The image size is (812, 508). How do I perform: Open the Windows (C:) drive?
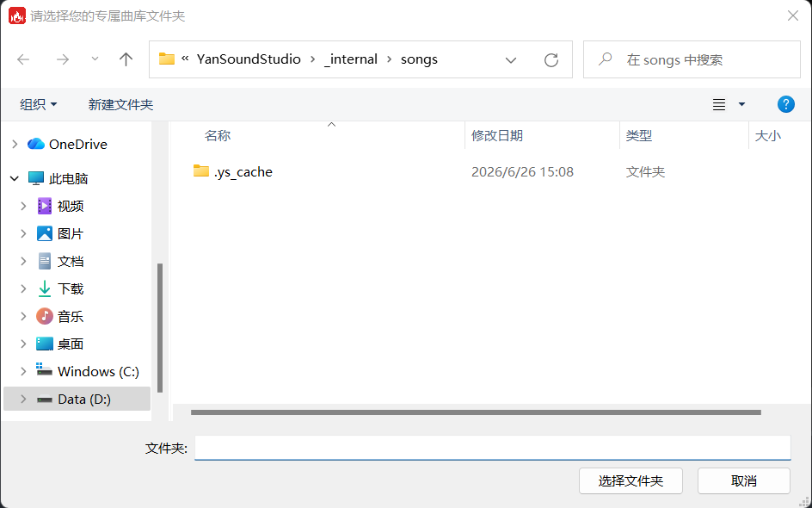98,372
